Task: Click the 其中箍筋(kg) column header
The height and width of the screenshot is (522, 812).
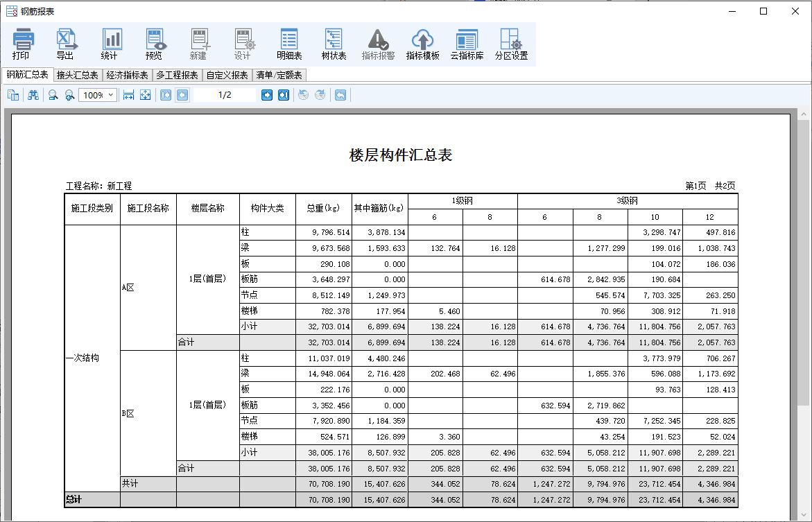Action: point(379,208)
